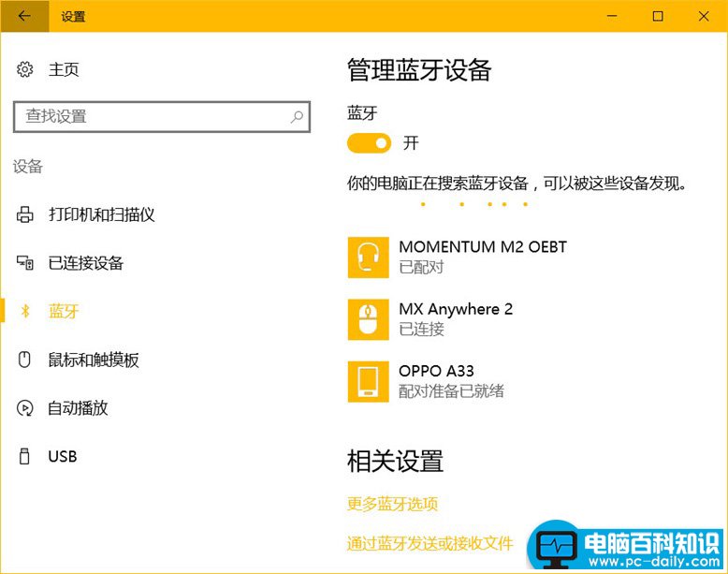This screenshot has width=728, height=574.
Task: Click the connected devices icon in the sidebar
Action: pyautogui.click(x=24, y=263)
